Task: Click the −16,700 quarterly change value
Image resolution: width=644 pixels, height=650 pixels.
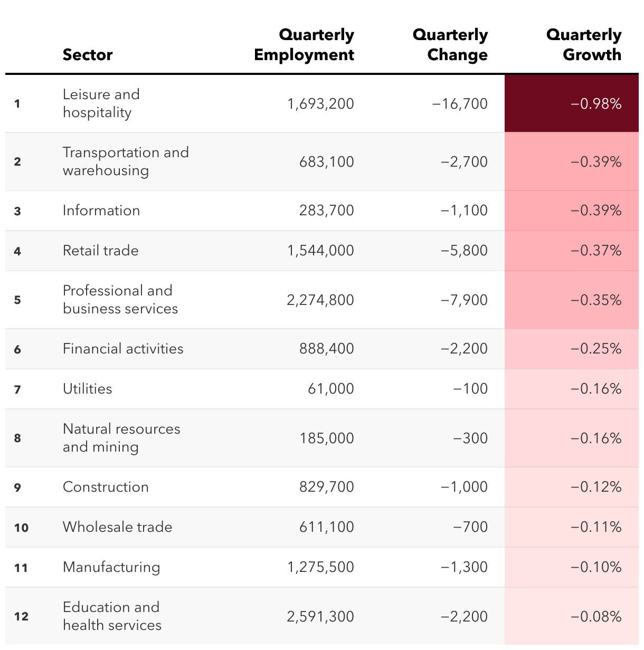Action: pyautogui.click(x=460, y=104)
